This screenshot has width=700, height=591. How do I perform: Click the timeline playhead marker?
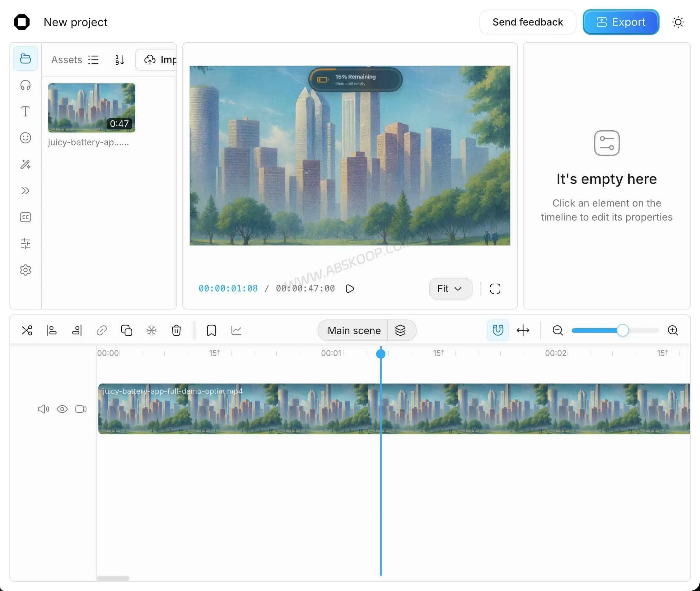pos(381,353)
